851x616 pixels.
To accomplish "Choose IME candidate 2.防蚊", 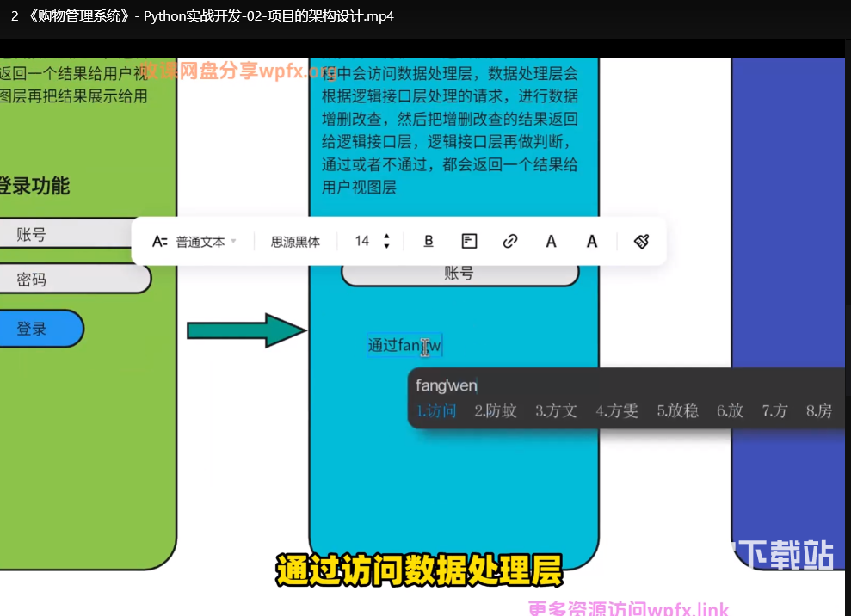I will click(496, 411).
